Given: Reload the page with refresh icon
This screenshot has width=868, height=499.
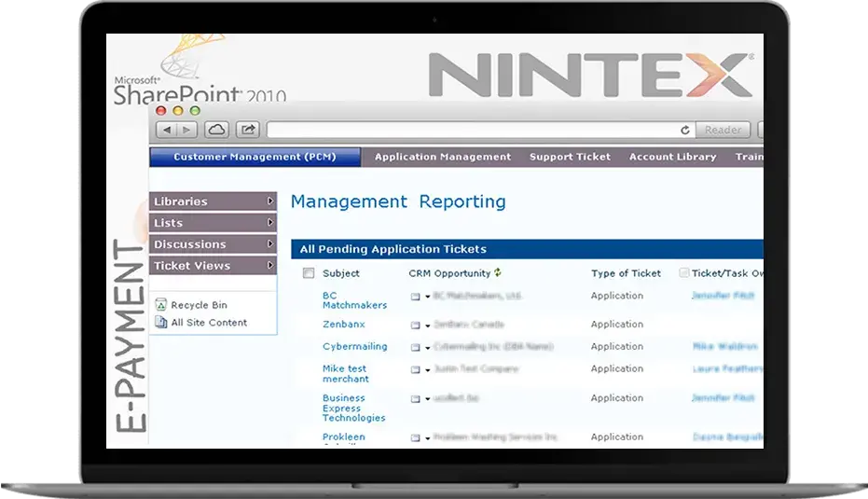Looking at the screenshot, I should coord(685,131).
